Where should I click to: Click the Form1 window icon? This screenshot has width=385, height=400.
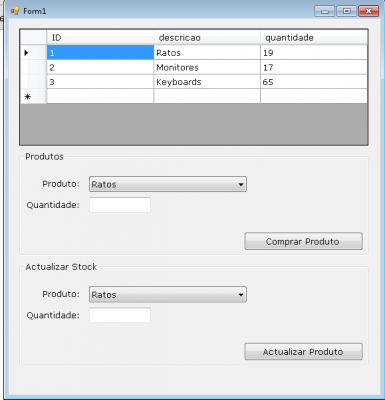[x=15, y=11]
